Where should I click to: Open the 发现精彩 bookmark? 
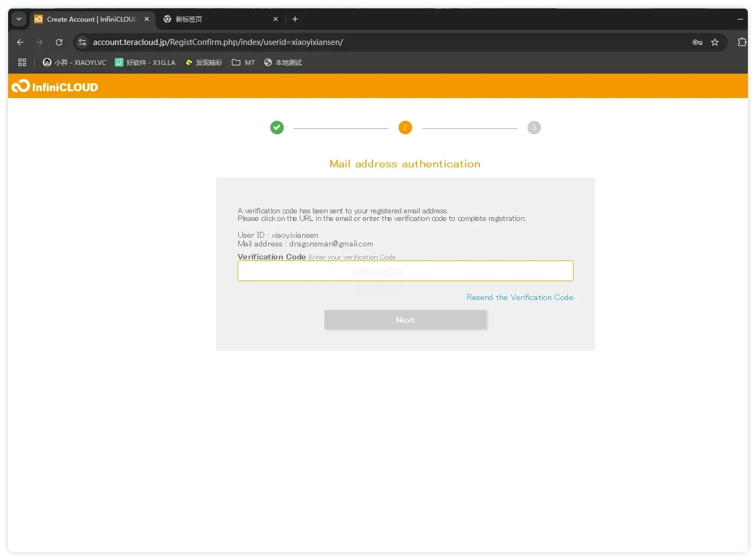point(204,62)
